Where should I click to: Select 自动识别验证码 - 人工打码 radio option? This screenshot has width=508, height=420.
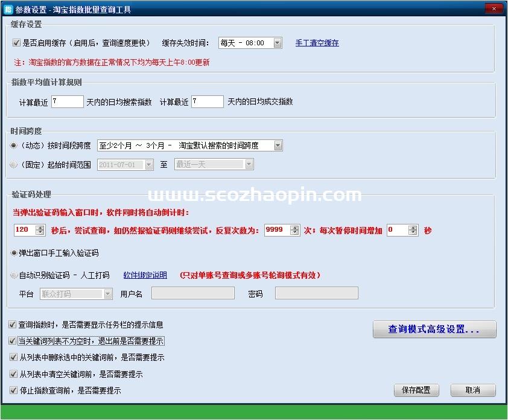pos(14,275)
